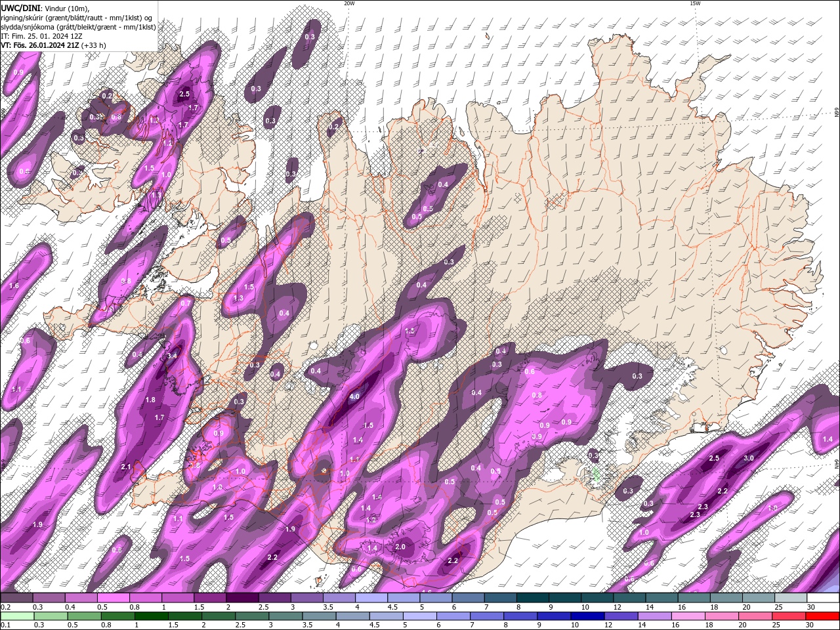Choose the dark teal 8–9 swatch in upper legend
This screenshot has width=840, height=630.
tap(533, 598)
